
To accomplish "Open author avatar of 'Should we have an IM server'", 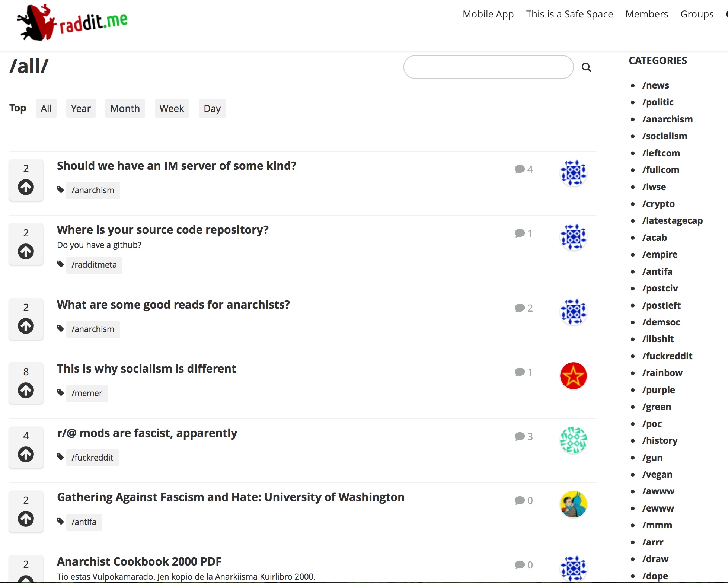I will (574, 173).
